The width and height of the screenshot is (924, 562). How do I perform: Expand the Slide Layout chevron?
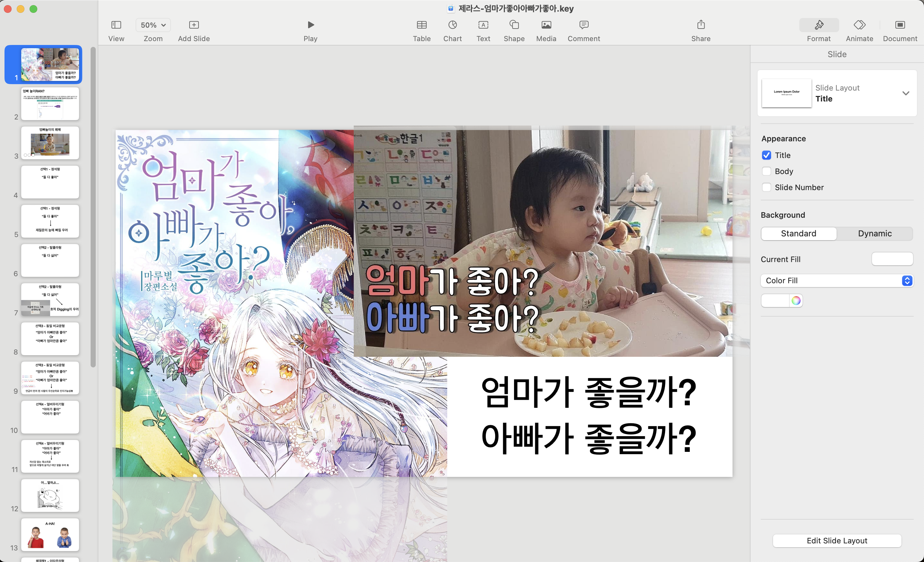[x=906, y=93]
